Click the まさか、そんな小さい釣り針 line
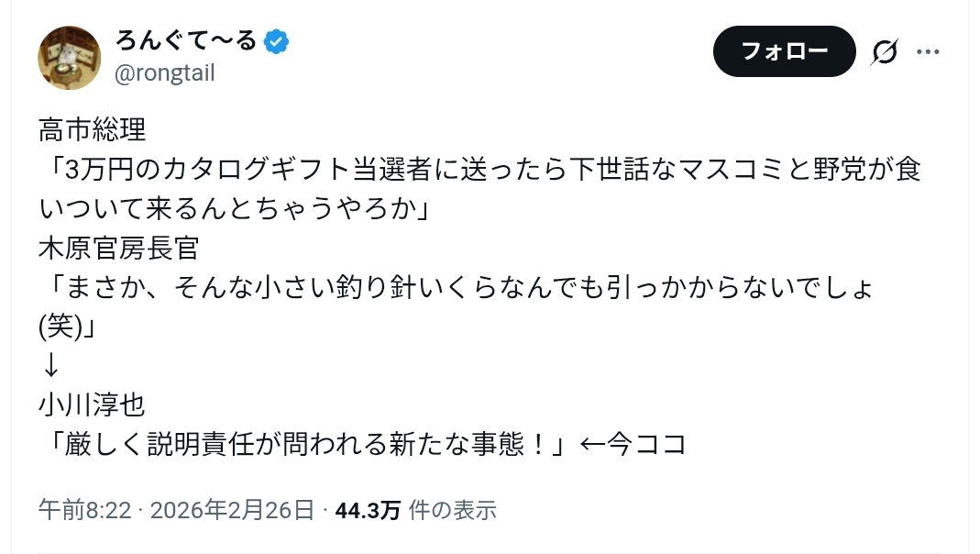This screenshot has height=554, width=980. tap(457, 287)
